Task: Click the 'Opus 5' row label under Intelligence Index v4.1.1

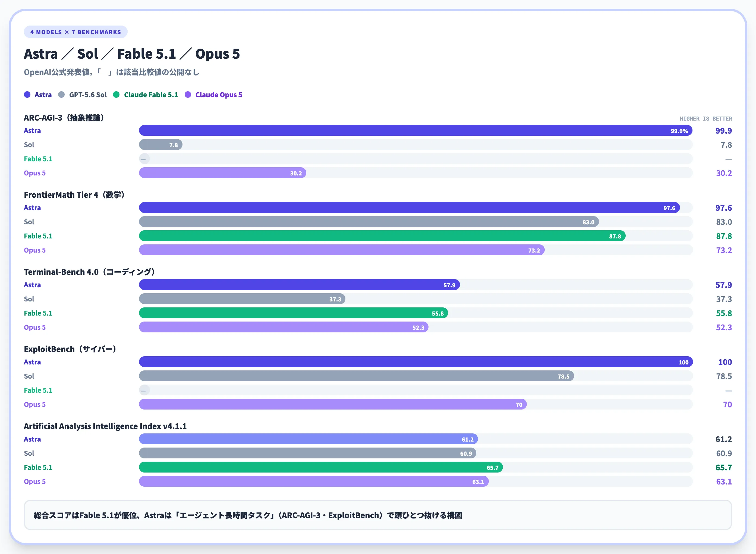Action: pyautogui.click(x=34, y=481)
